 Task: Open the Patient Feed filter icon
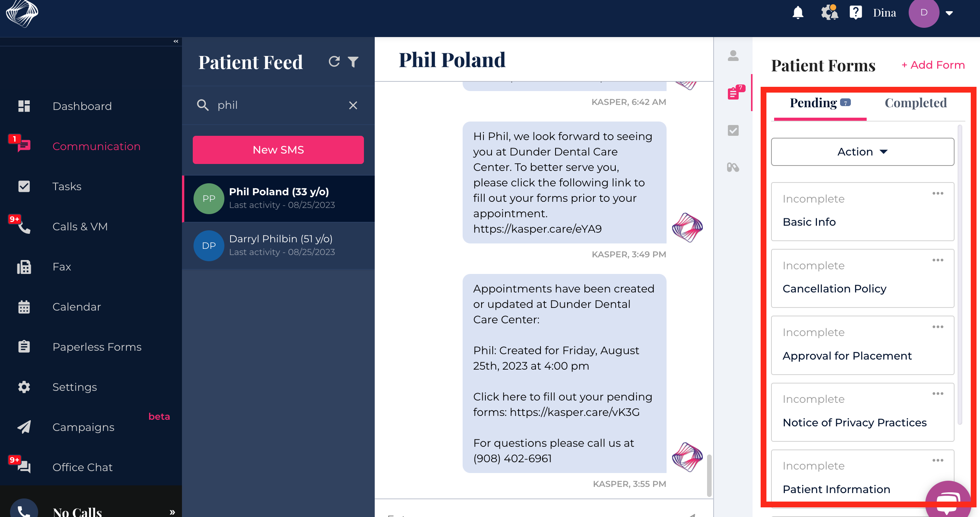point(353,62)
